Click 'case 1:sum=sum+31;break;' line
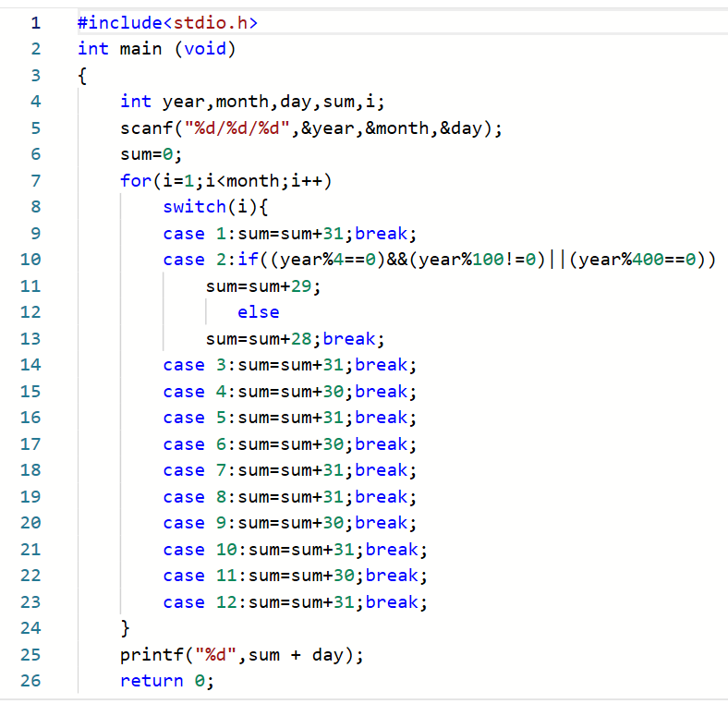The width and height of the screenshot is (728, 704). pos(290,233)
